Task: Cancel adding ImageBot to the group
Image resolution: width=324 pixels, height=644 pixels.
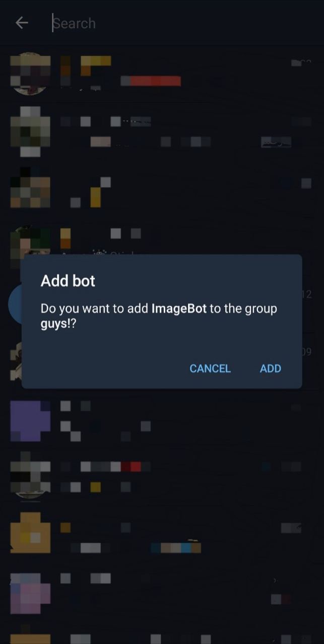Action: [210, 368]
